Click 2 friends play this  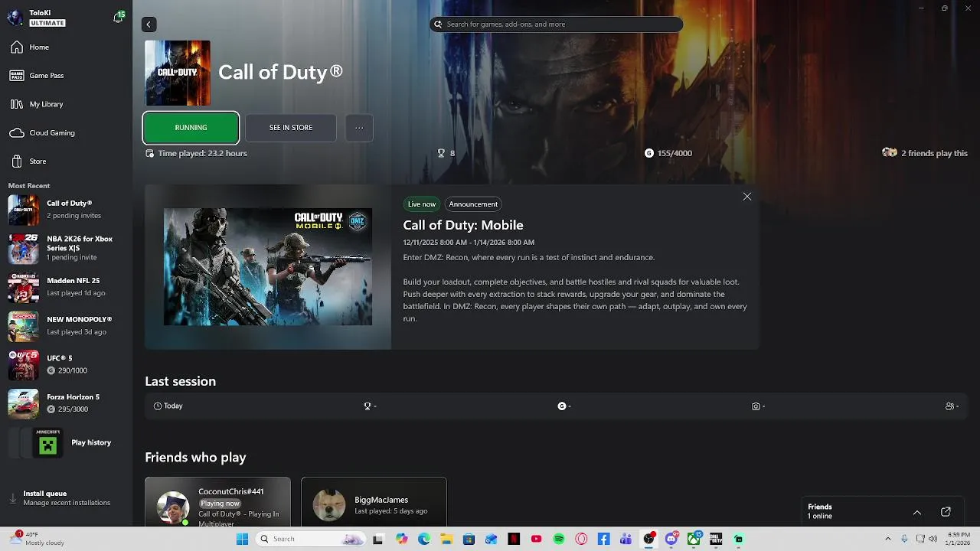click(x=925, y=153)
